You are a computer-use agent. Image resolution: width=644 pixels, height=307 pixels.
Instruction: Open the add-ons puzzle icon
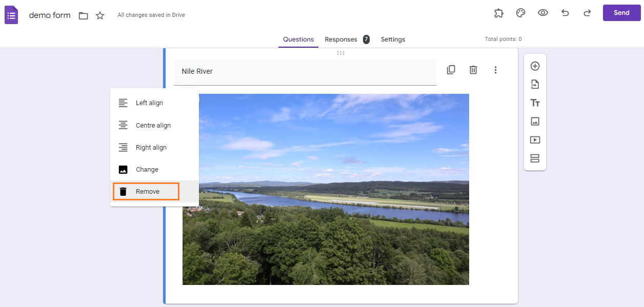[498, 13]
